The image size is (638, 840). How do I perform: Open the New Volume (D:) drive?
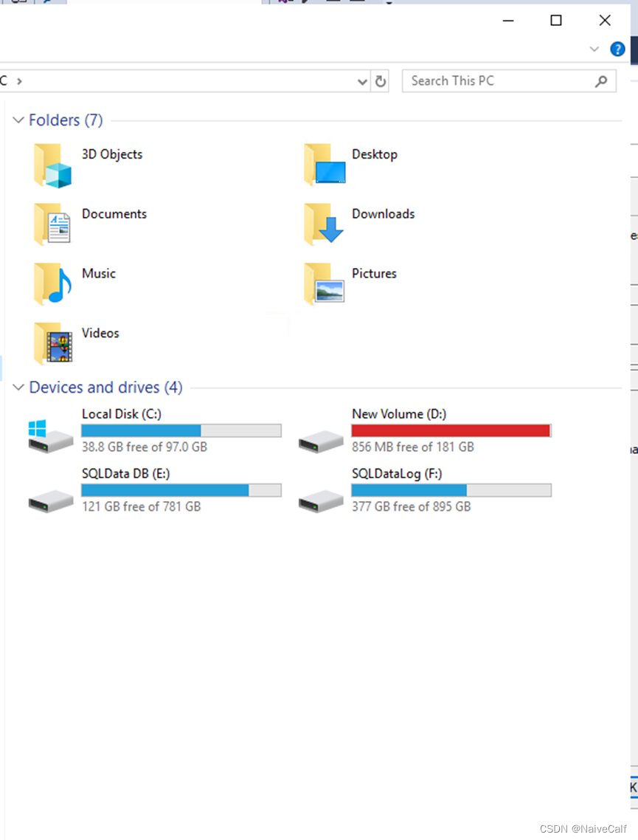[x=398, y=414]
